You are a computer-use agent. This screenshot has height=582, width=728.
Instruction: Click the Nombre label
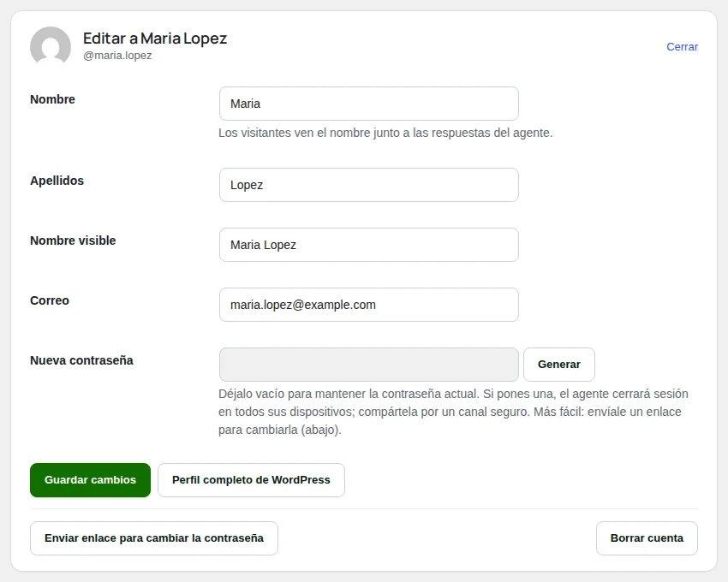click(52, 99)
